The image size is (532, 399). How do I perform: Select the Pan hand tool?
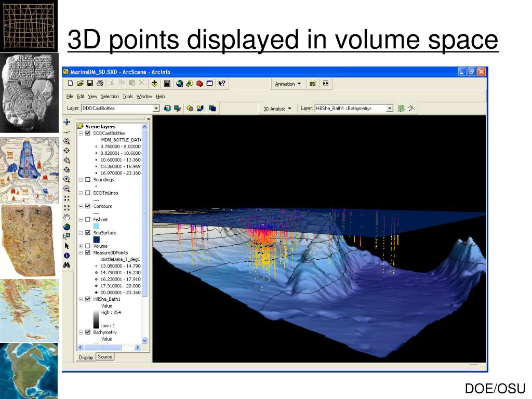point(67,218)
